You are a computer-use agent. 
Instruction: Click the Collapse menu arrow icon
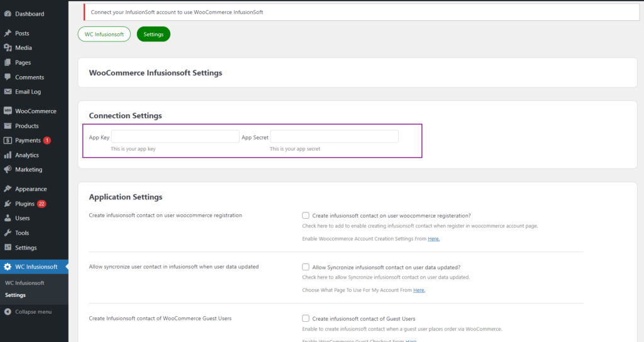point(8,312)
